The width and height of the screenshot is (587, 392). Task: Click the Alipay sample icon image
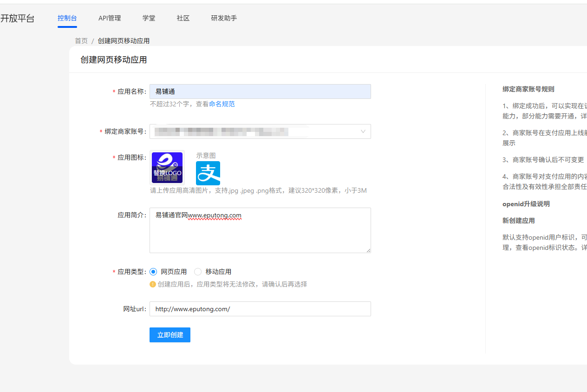(208, 173)
